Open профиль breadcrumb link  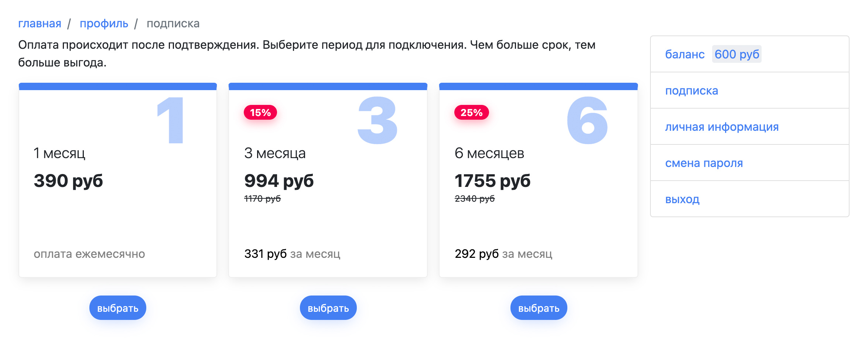coord(104,24)
